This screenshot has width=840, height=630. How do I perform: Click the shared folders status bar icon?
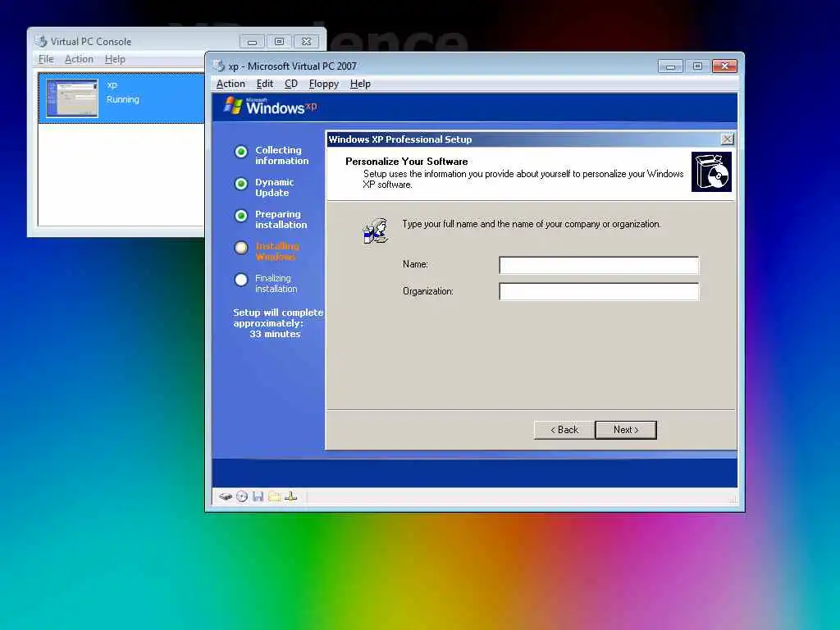click(x=274, y=496)
